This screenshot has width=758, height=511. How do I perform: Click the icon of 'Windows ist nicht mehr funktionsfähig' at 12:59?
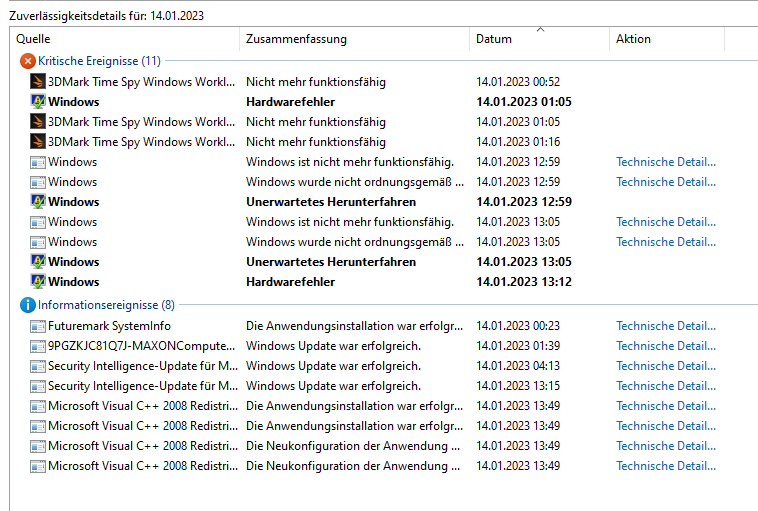pos(38,162)
